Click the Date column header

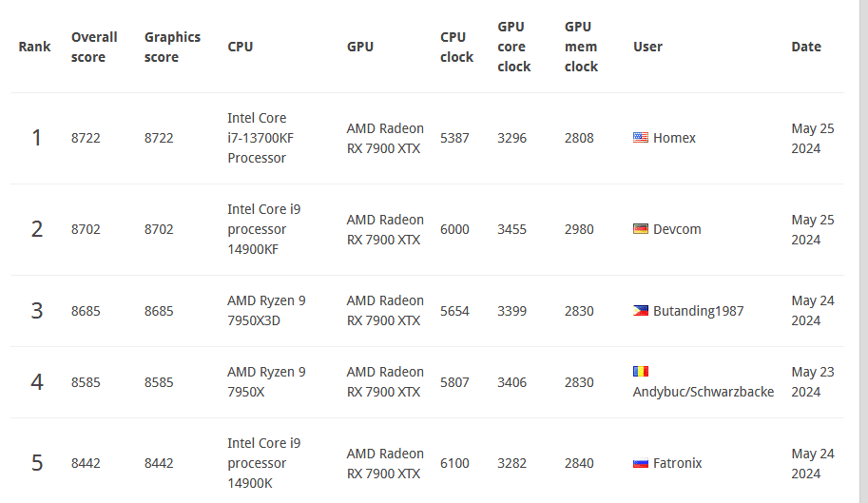coord(806,47)
